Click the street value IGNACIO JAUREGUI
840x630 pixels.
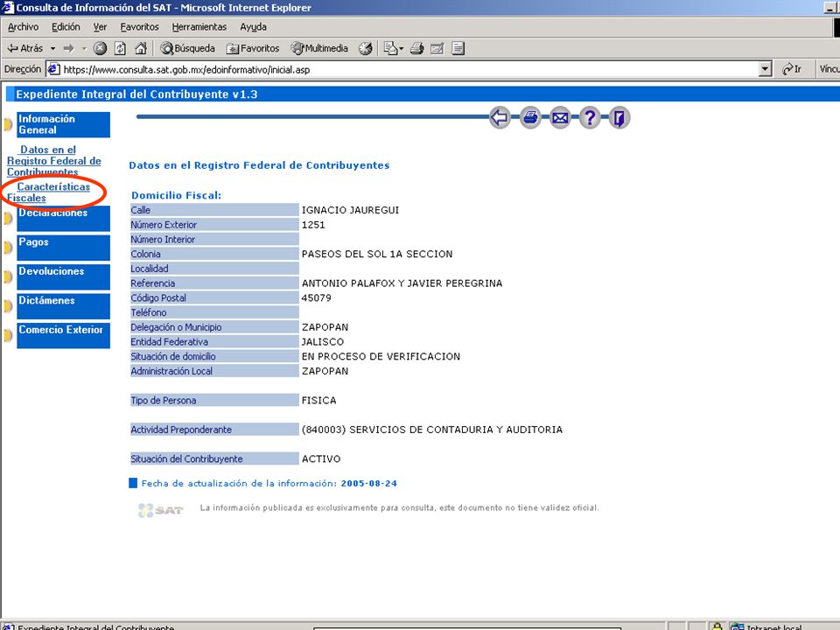click(x=350, y=210)
